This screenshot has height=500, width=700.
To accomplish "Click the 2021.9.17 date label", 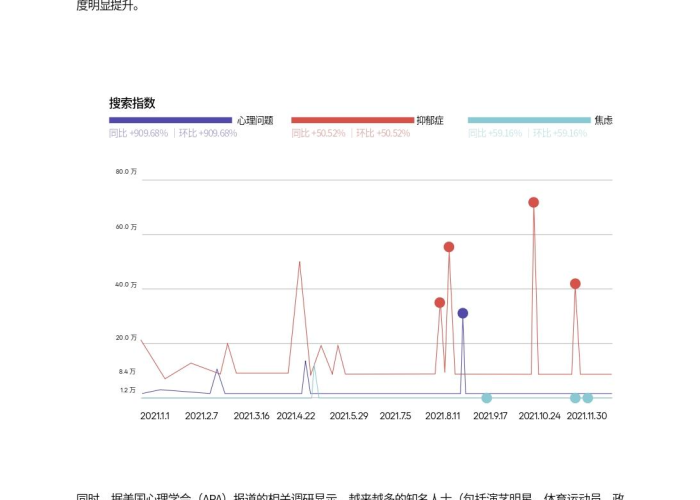I will [490, 416].
